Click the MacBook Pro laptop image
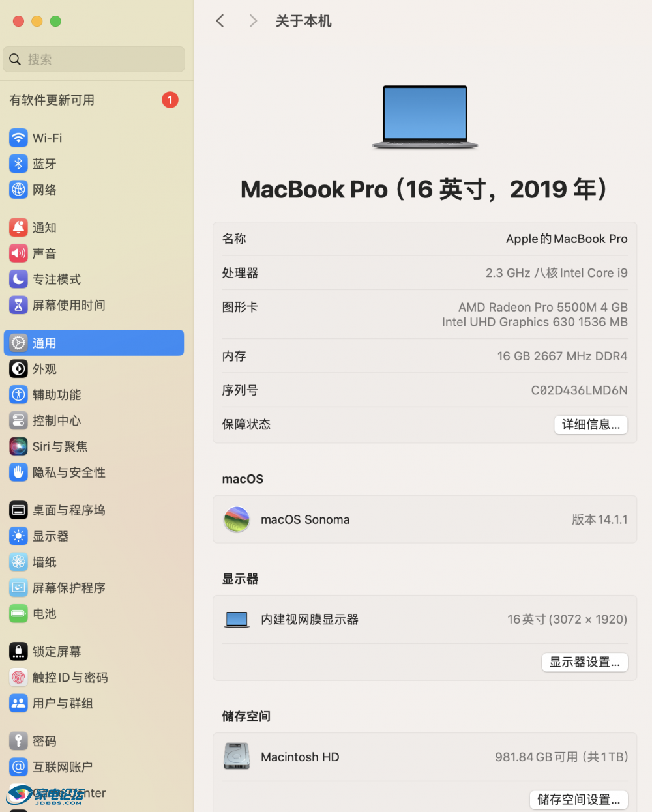 pos(425,117)
